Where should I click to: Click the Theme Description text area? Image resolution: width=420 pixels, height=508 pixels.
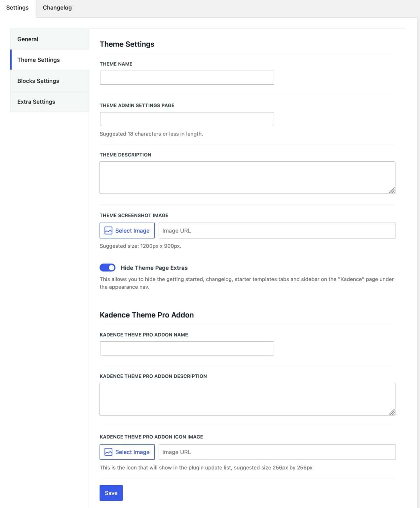247,177
